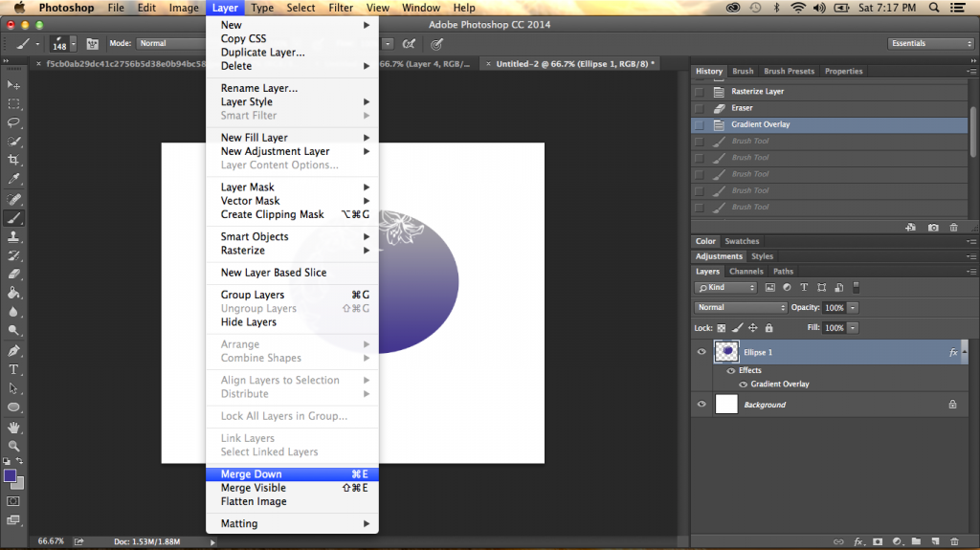Click the Ellipse 1 layer thumbnail
This screenshot has height=550, width=980.
pos(726,352)
